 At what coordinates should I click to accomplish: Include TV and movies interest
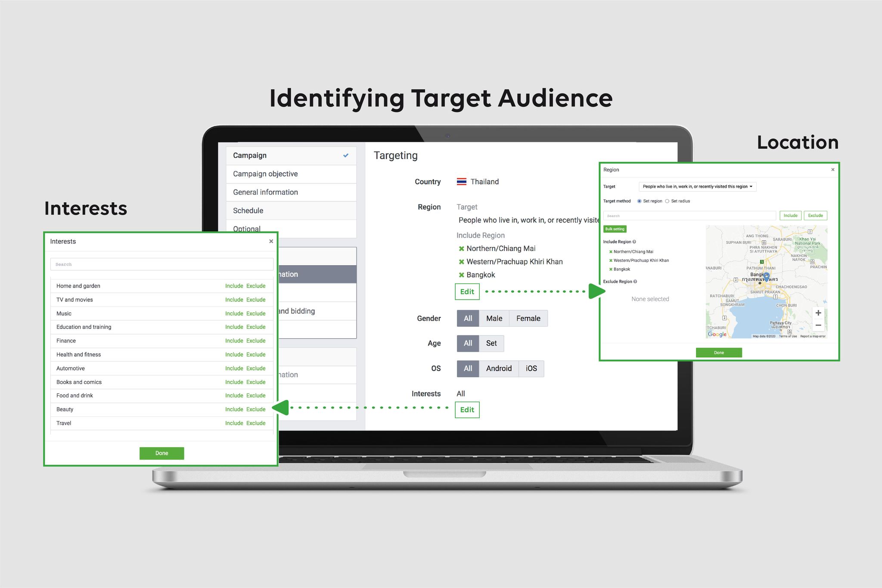234,300
